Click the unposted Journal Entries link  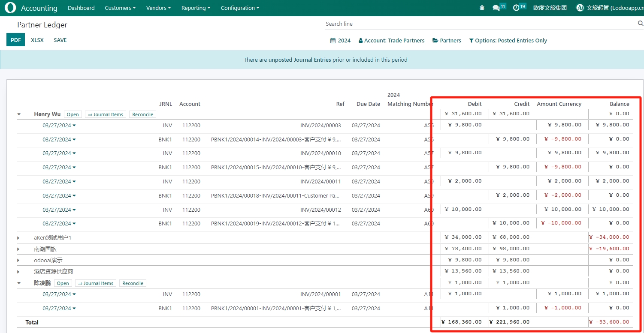pos(299,60)
